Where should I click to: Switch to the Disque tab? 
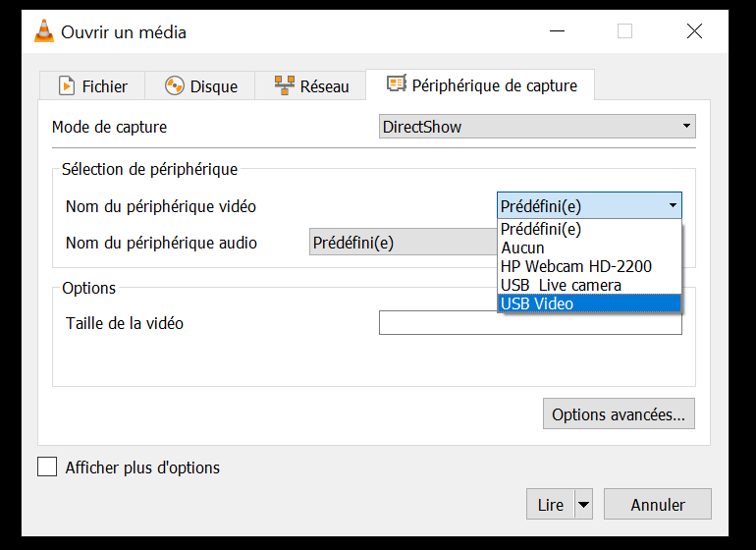tap(200, 86)
